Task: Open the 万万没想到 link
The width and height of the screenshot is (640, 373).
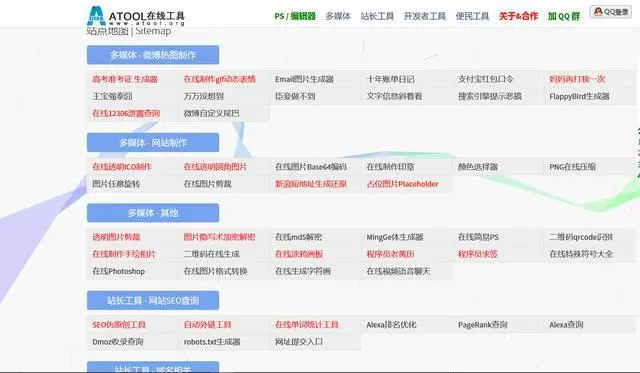Action: [204, 96]
